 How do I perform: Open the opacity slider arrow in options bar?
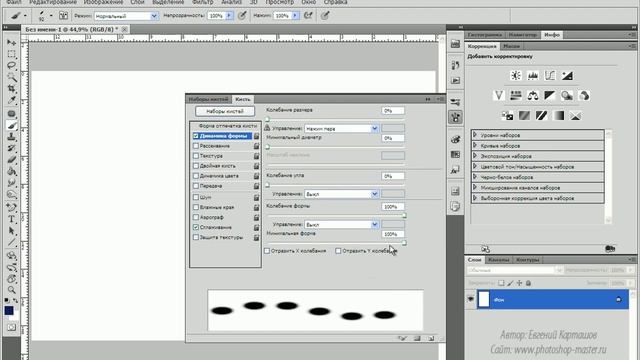coord(229,16)
